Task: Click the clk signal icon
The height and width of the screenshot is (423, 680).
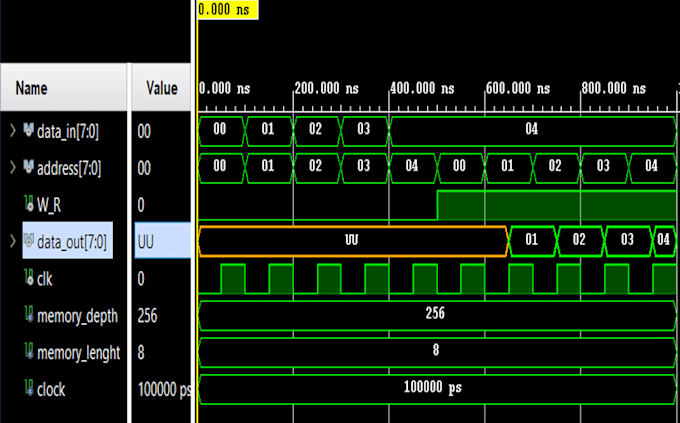Action: (29, 277)
